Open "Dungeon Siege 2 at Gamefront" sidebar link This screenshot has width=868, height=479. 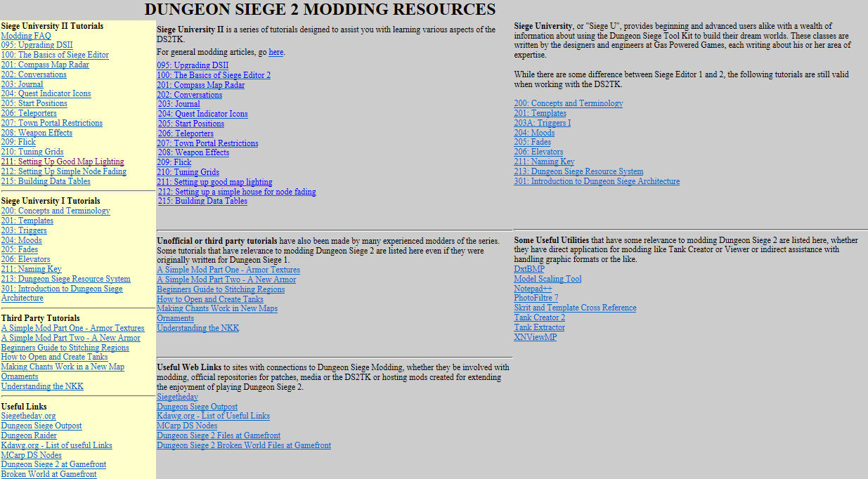click(x=53, y=464)
